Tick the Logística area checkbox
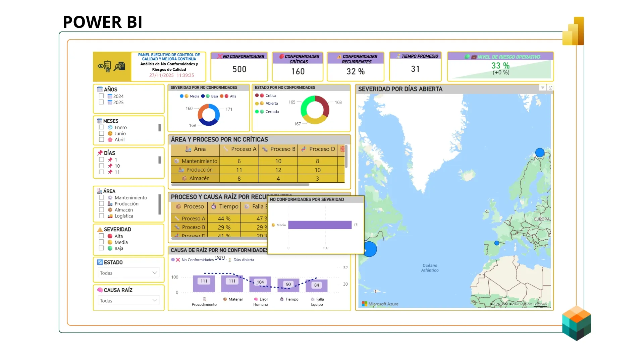The image size is (644, 362). pyautogui.click(x=101, y=216)
